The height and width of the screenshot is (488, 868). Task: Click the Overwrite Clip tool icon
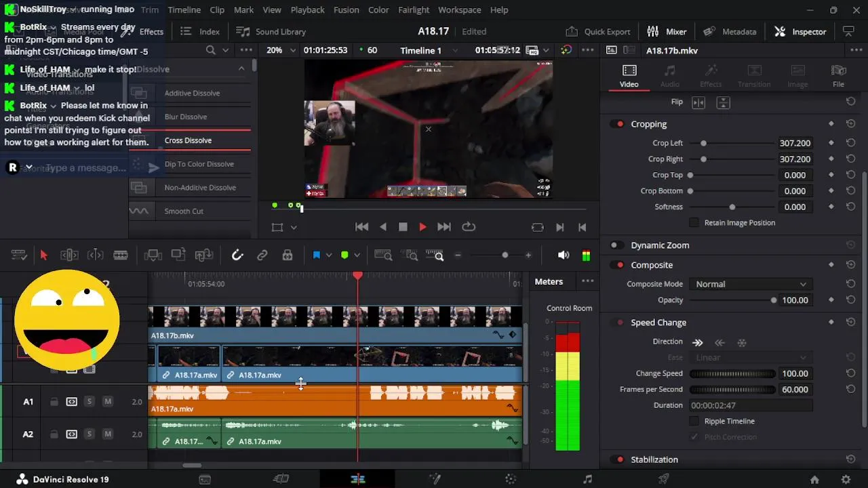tap(178, 256)
